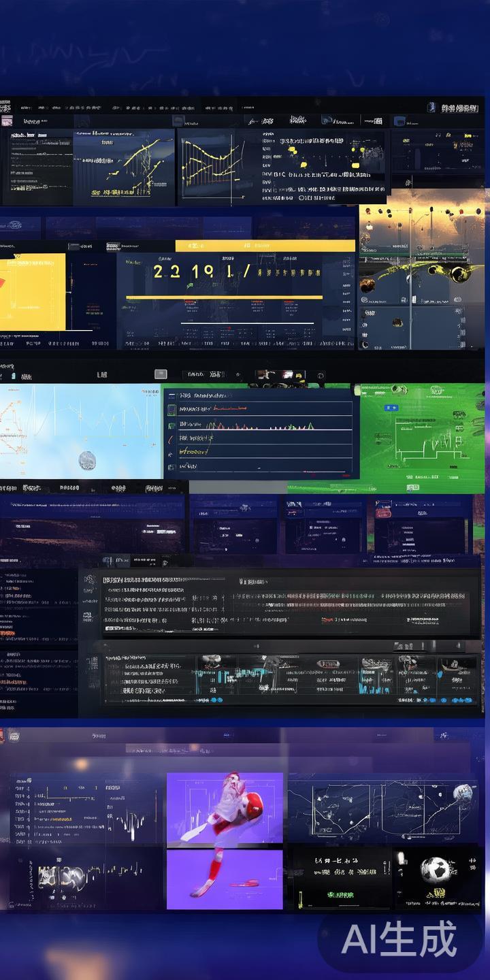490x980 pixels.
Task: Click the light blue line chart panel
Action: (x=80, y=430)
